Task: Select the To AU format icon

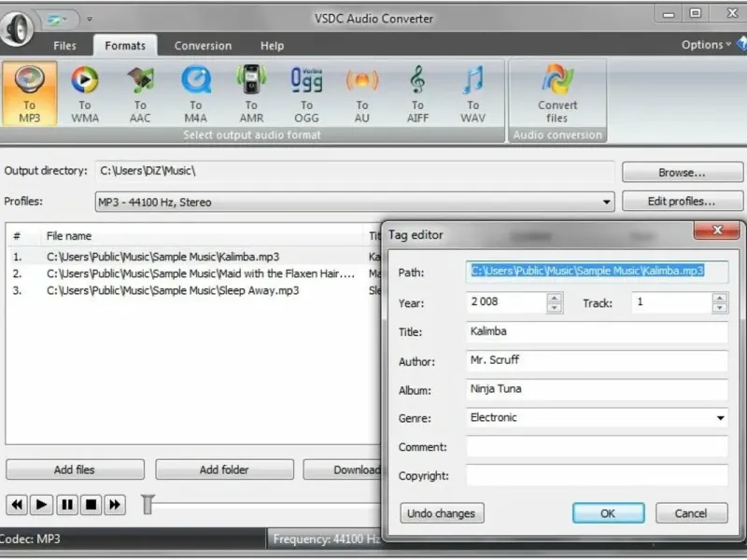Action: tap(362, 94)
